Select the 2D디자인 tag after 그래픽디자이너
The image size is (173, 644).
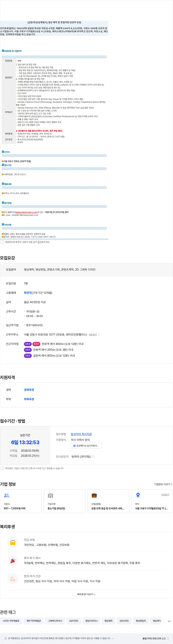click(x=74, y=621)
